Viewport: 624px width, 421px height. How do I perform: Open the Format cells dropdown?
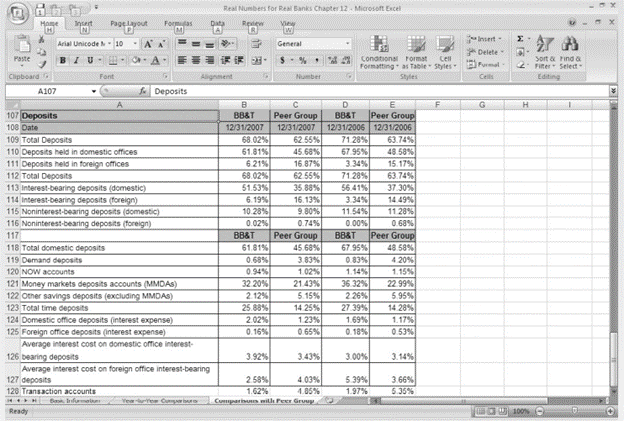click(503, 64)
